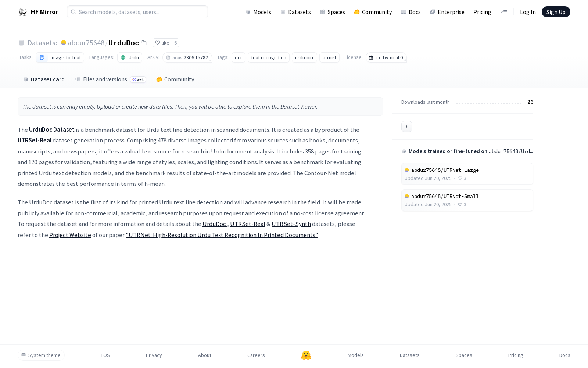Open the cc-by-nc-4.0 license tag
Viewport: 588px width, 368px height.
386,57
